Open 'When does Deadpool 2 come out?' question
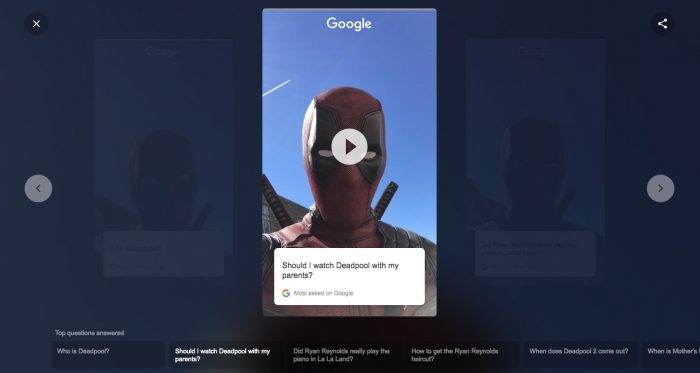700x373 pixels. pos(580,355)
